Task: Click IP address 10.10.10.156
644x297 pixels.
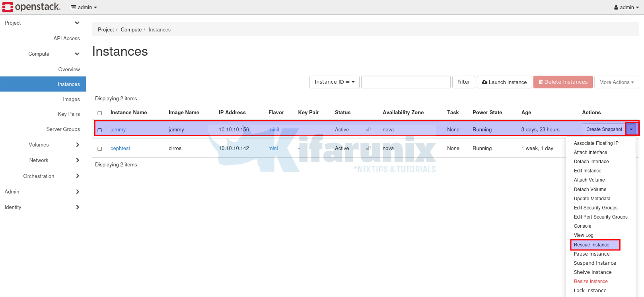Action: pyautogui.click(x=234, y=130)
